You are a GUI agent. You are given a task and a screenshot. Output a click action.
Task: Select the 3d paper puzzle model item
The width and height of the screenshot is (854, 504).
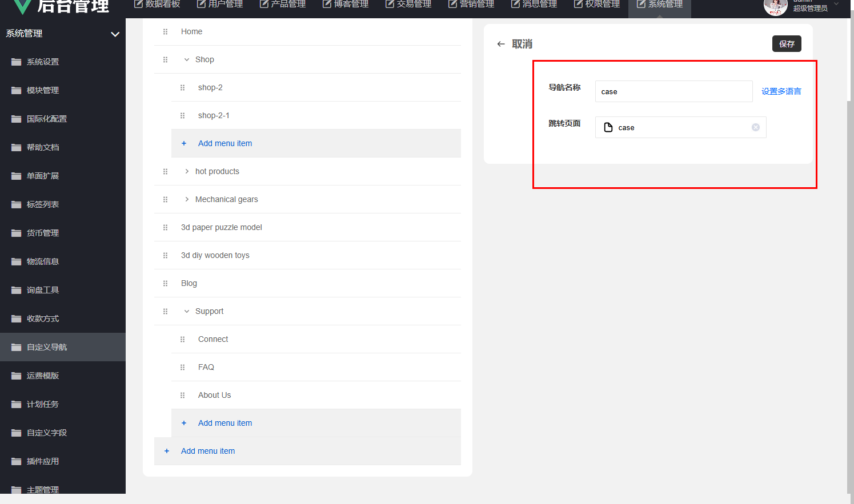pos(221,227)
